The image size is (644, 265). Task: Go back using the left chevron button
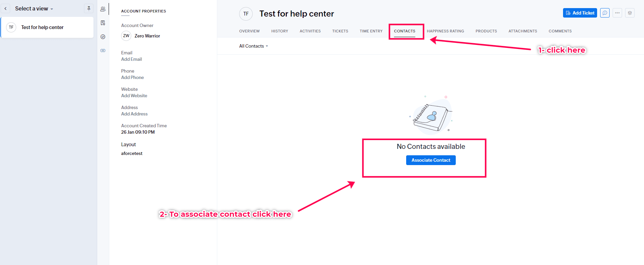click(x=5, y=8)
